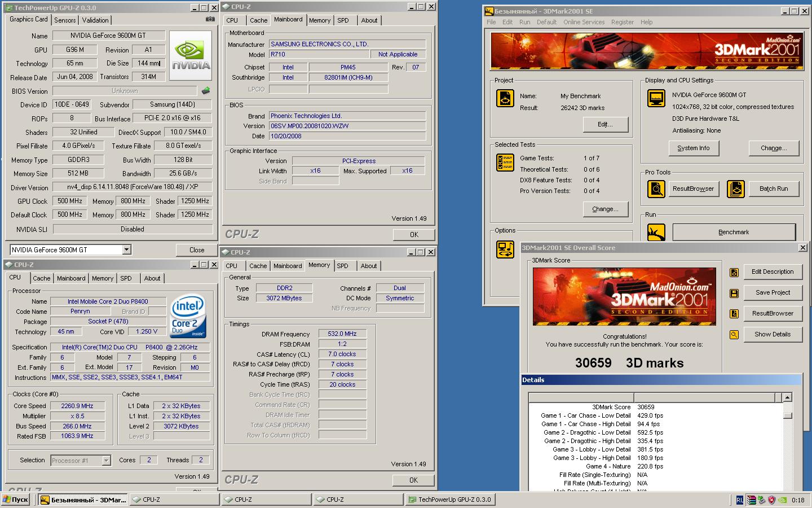812x508 pixels.
Task: Click OK in the Memory CPU-Z window
Action: tap(413, 480)
